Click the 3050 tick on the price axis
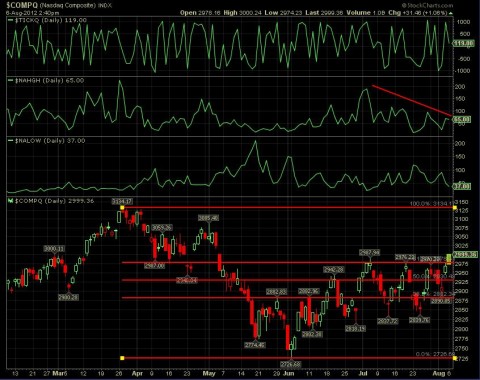Image resolution: width=480 pixels, height=380 pixels. point(462,237)
